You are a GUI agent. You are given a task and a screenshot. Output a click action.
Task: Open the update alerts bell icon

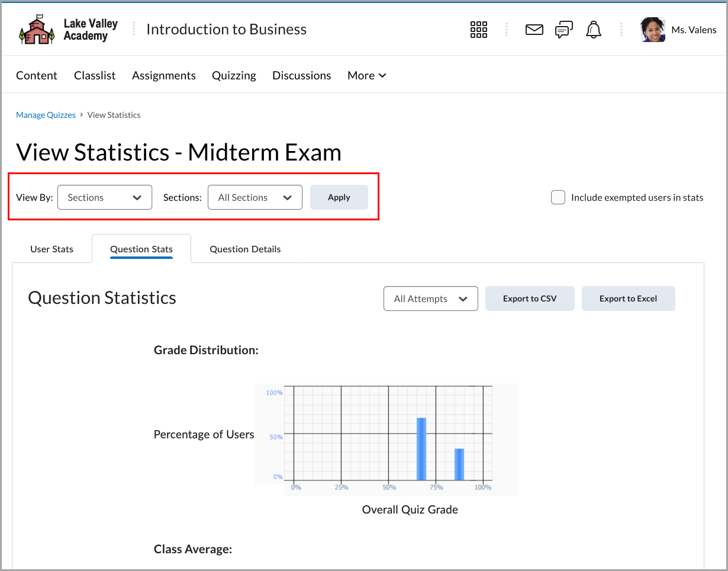coord(593,30)
